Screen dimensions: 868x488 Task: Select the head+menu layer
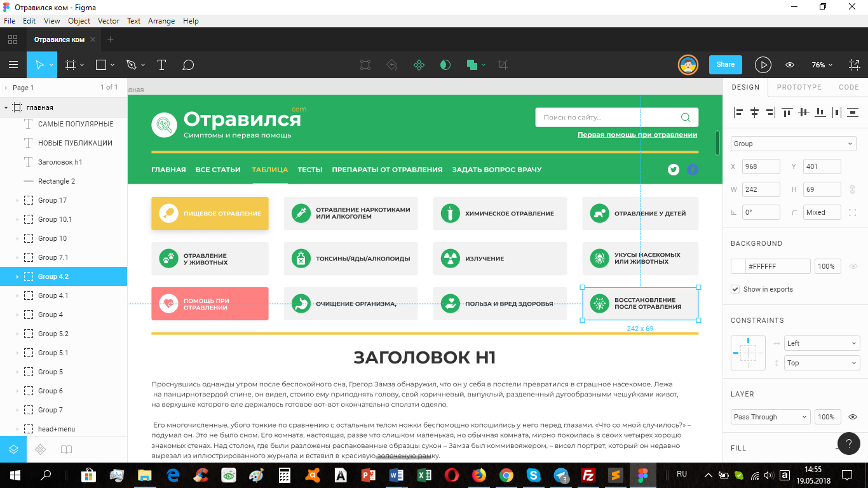64,429
